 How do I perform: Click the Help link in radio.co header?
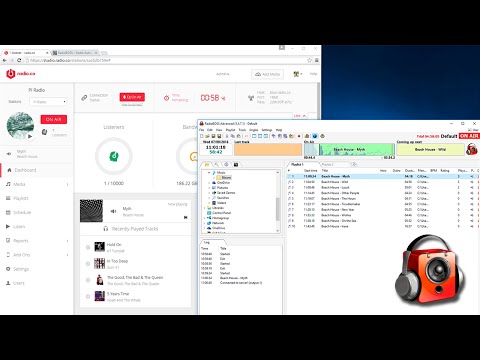313,74
